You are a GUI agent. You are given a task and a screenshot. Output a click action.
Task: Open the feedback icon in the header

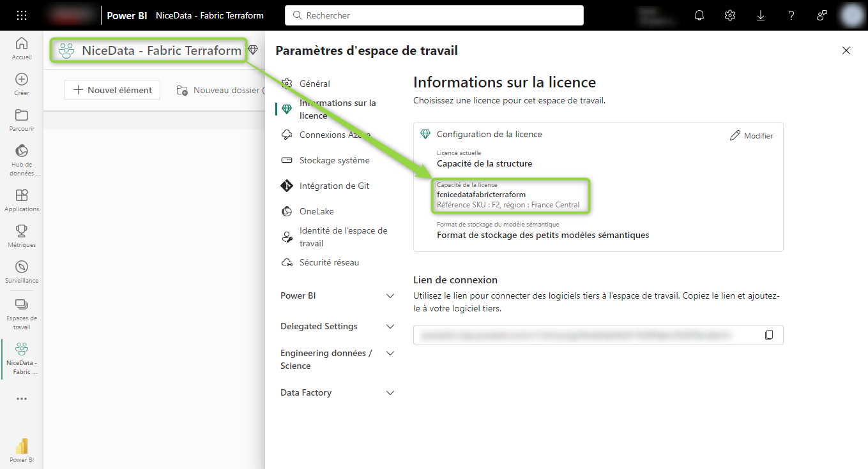click(822, 15)
